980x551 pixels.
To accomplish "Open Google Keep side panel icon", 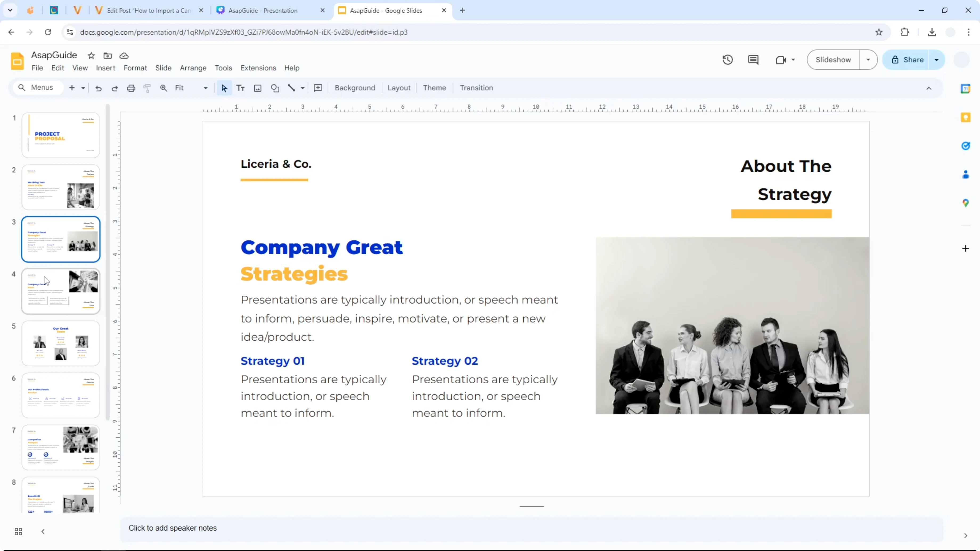I will tap(966, 117).
